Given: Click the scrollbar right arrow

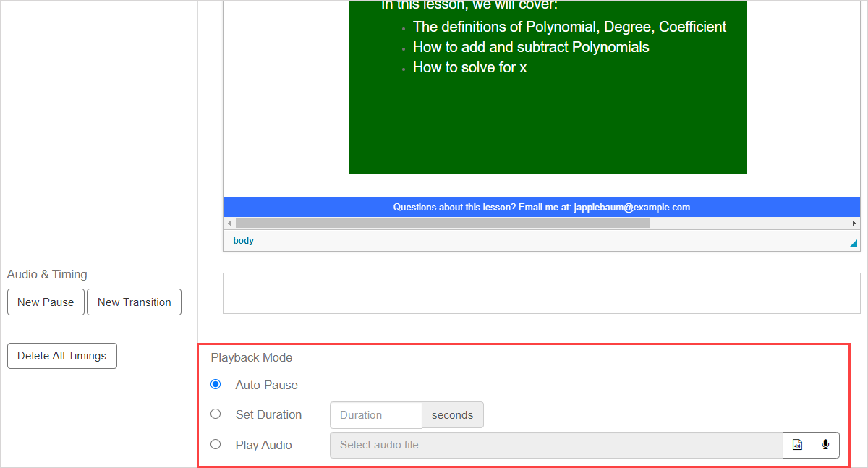Looking at the screenshot, I should 854,224.
